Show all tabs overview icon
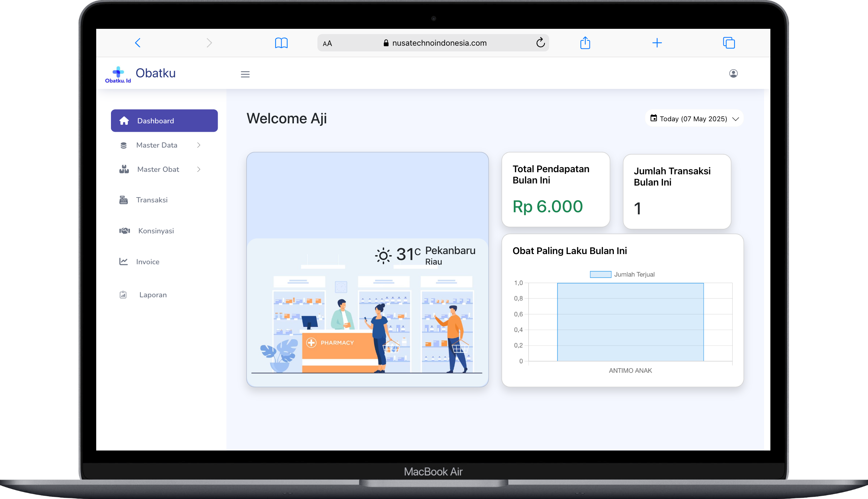The width and height of the screenshot is (868, 499). pyautogui.click(x=729, y=43)
